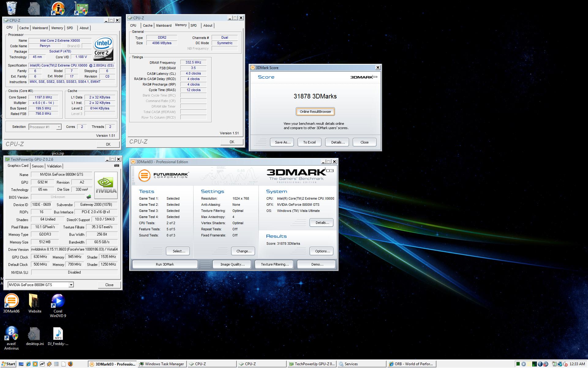
Task: Open the Website folder on desktop
Action: click(x=35, y=304)
